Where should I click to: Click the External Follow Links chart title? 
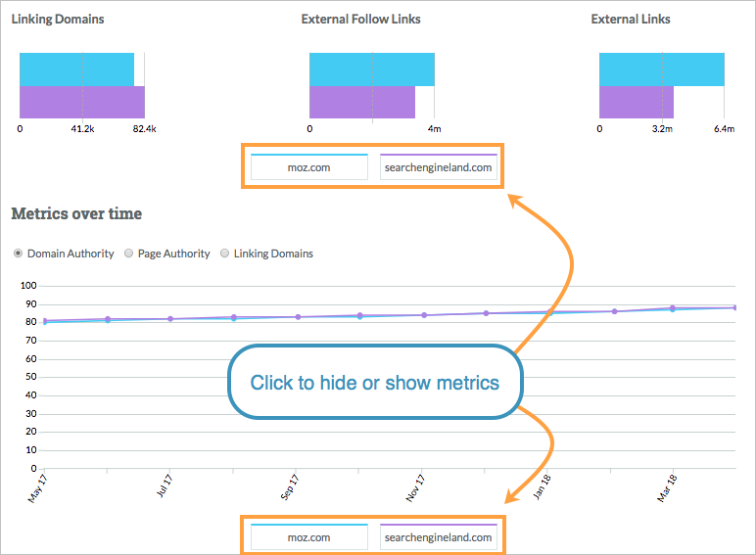(x=361, y=20)
